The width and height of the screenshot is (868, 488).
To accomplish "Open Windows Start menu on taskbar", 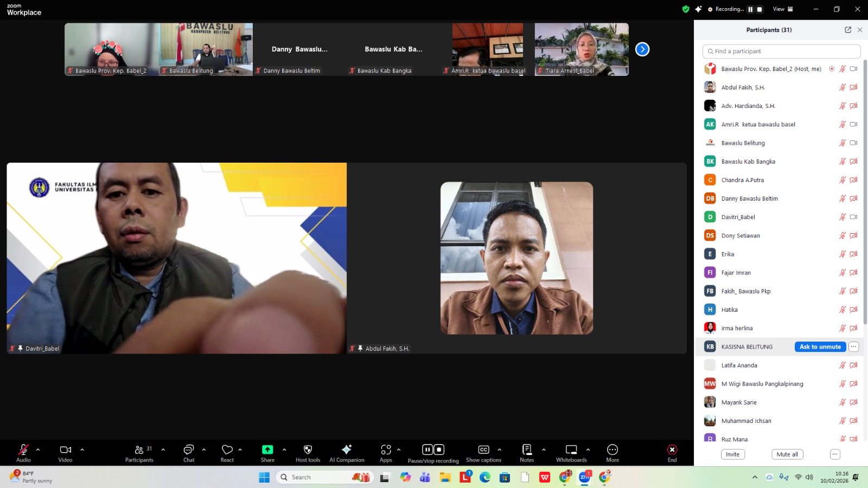I will pyautogui.click(x=264, y=477).
